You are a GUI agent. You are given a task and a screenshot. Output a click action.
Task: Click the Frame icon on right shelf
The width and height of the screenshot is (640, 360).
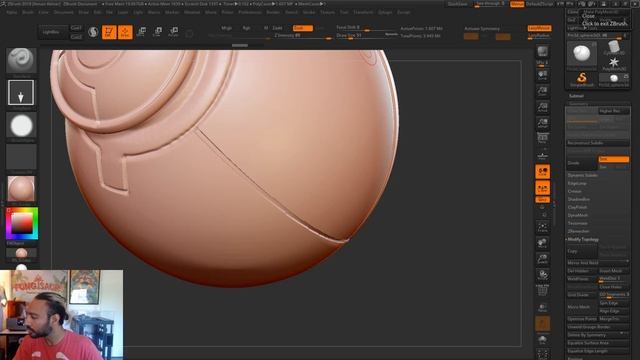click(542, 227)
